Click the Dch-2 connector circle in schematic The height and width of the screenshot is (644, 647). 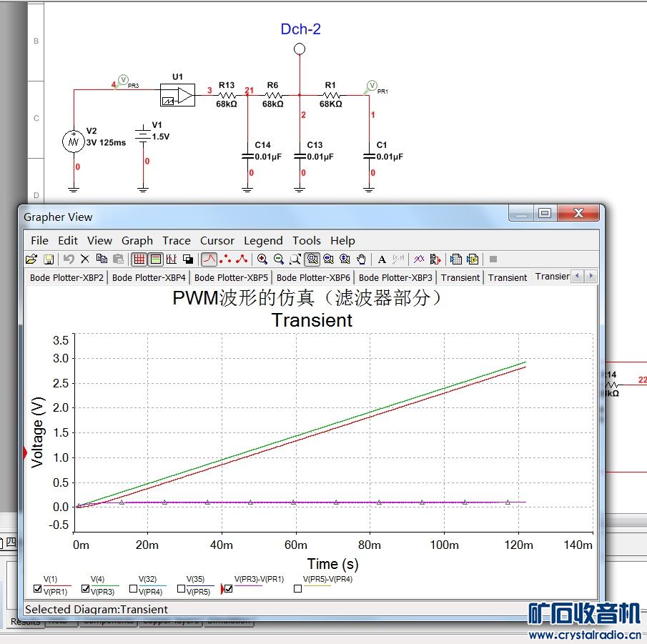click(300, 49)
